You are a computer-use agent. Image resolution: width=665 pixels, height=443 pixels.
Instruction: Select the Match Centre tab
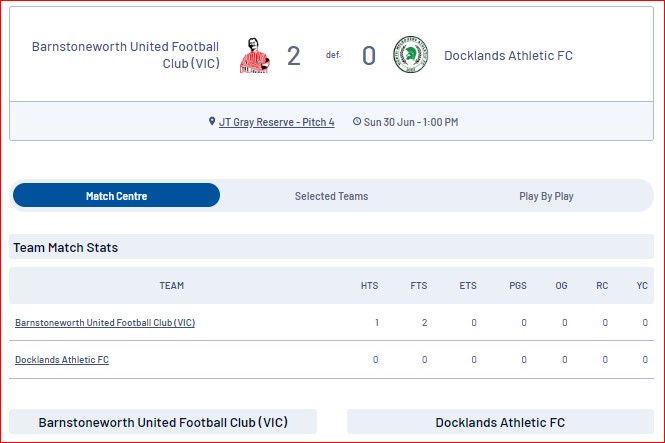tap(117, 195)
